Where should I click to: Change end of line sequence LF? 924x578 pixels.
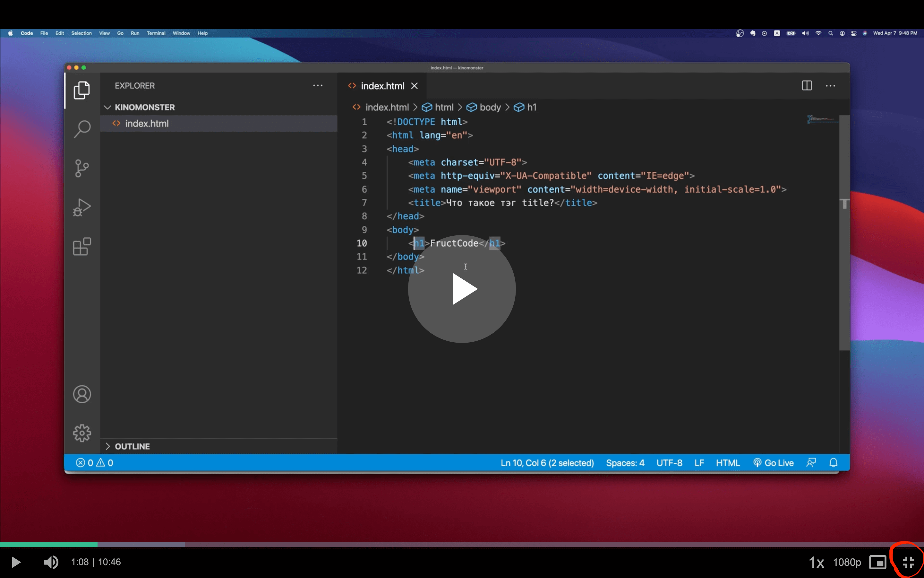699,463
